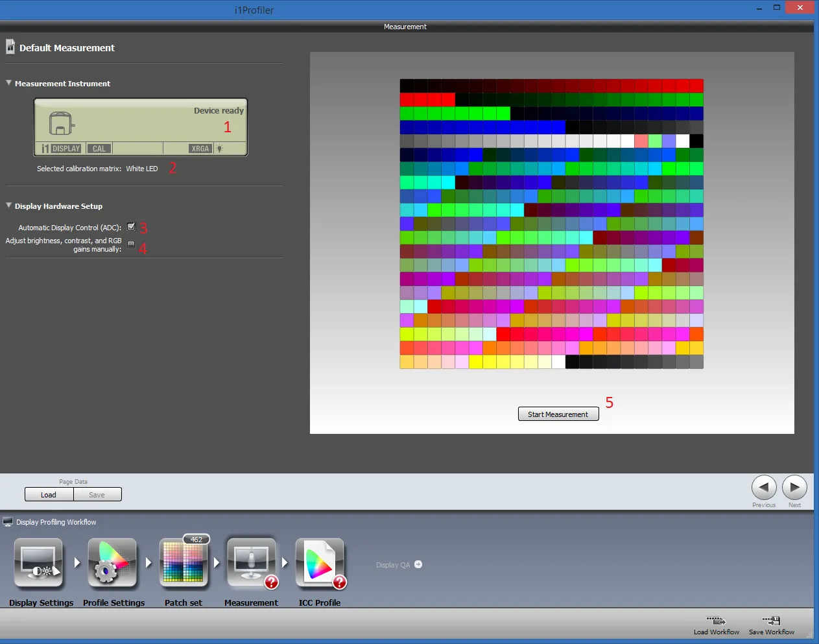Viewport: 819px width, 644px height.
Task: Collapse the Measurement Instrument section
Action: click(x=9, y=83)
